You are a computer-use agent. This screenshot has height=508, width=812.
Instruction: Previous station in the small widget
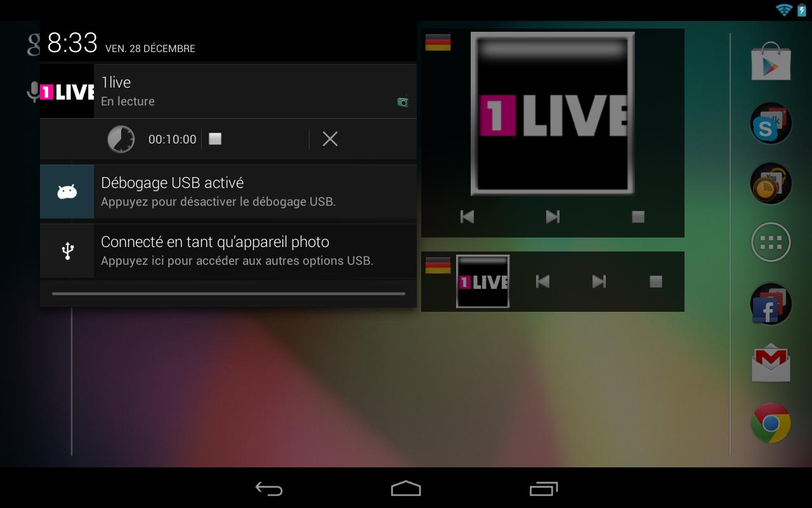point(542,281)
